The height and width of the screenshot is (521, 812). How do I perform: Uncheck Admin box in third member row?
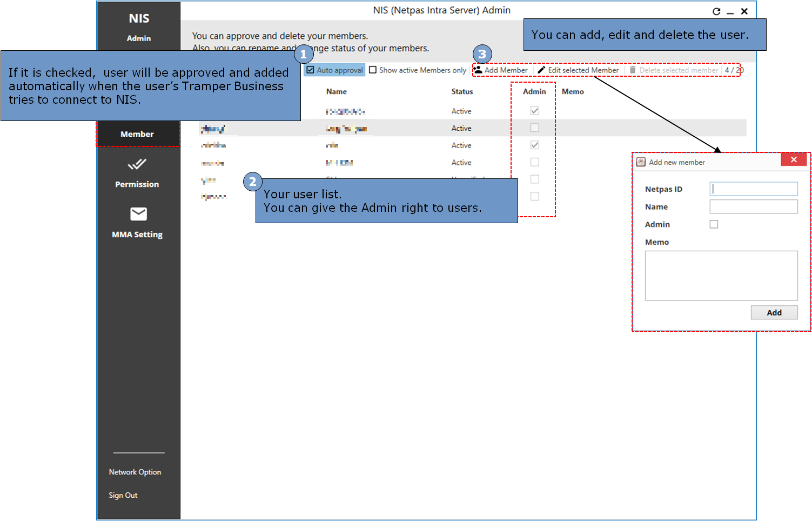coord(535,145)
